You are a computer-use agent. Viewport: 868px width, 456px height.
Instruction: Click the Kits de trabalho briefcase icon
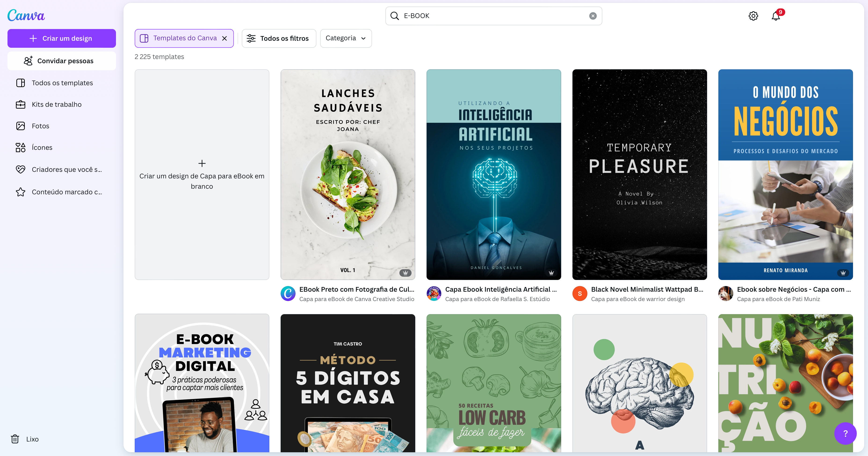[21, 105]
